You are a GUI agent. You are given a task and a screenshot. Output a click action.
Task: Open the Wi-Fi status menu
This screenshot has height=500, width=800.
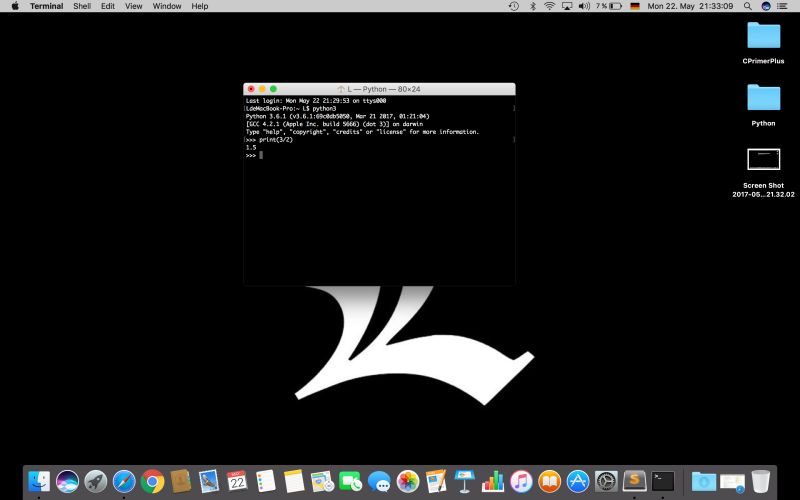click(549, 6)
